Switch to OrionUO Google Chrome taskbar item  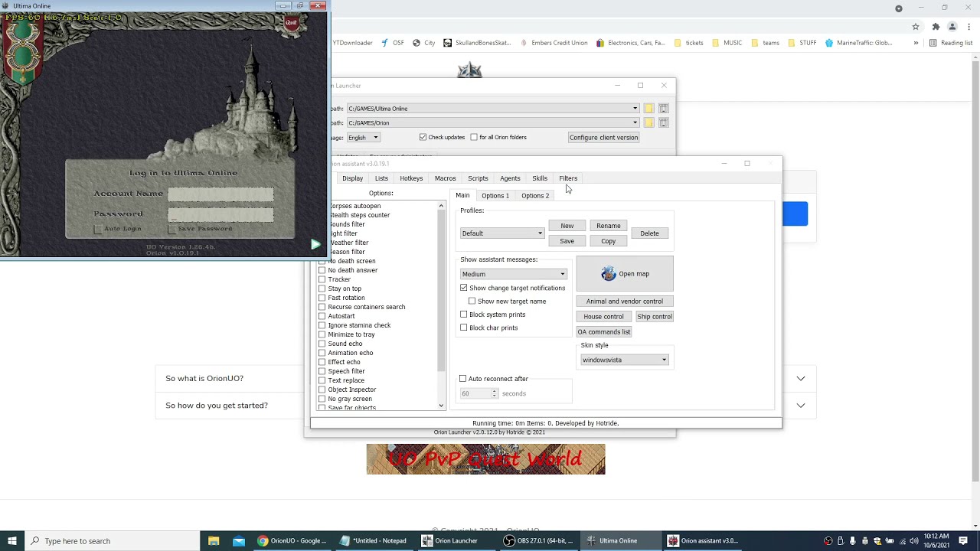[293, 541]
